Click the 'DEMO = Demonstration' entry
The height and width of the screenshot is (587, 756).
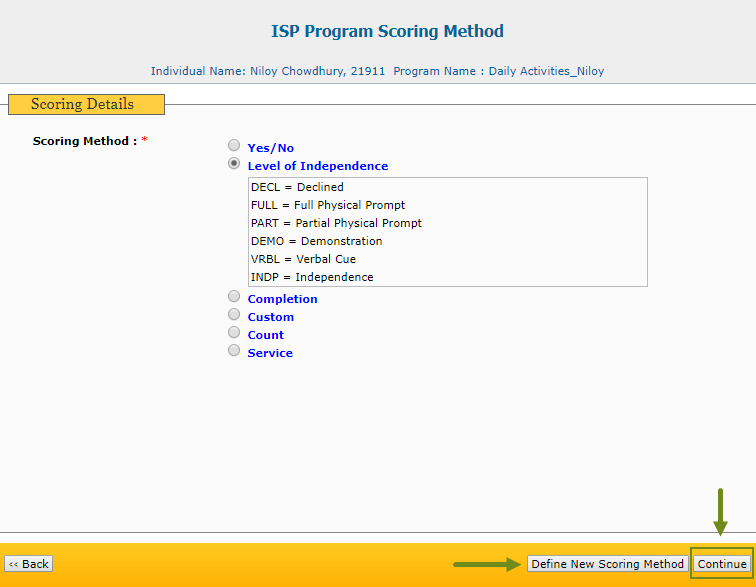coord(316,241)
